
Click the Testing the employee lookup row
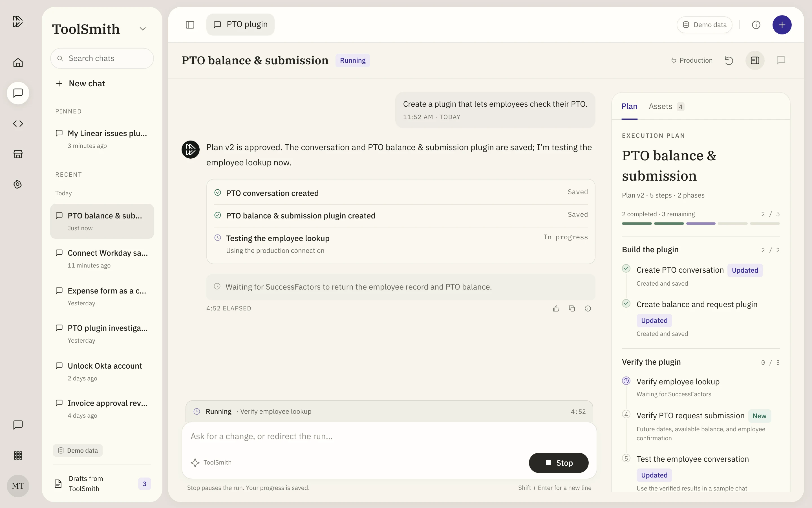coord(401,244)
